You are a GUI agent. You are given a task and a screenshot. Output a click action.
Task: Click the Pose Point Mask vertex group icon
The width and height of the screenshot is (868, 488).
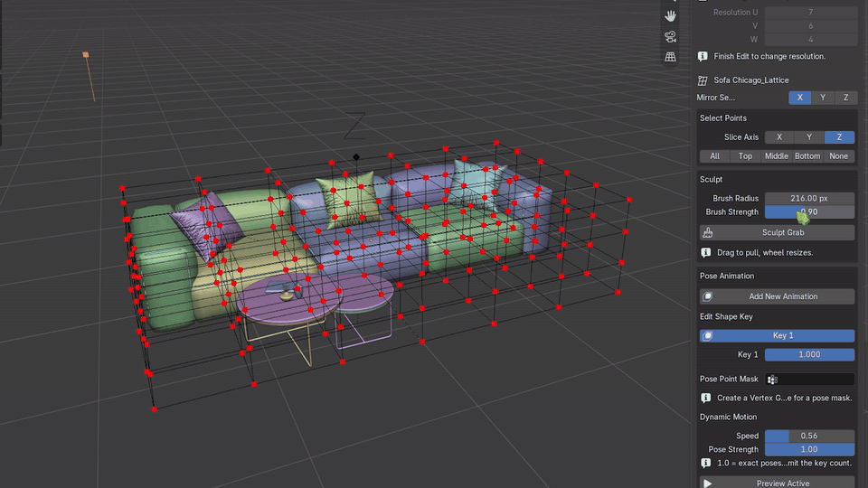tap(772, 379)
